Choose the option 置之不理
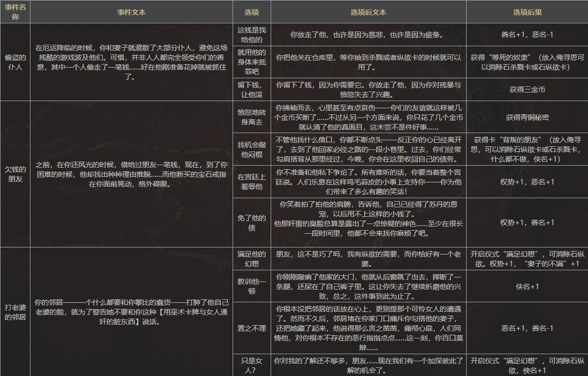This screenshot has height=376, width=588. pos(251,328)
